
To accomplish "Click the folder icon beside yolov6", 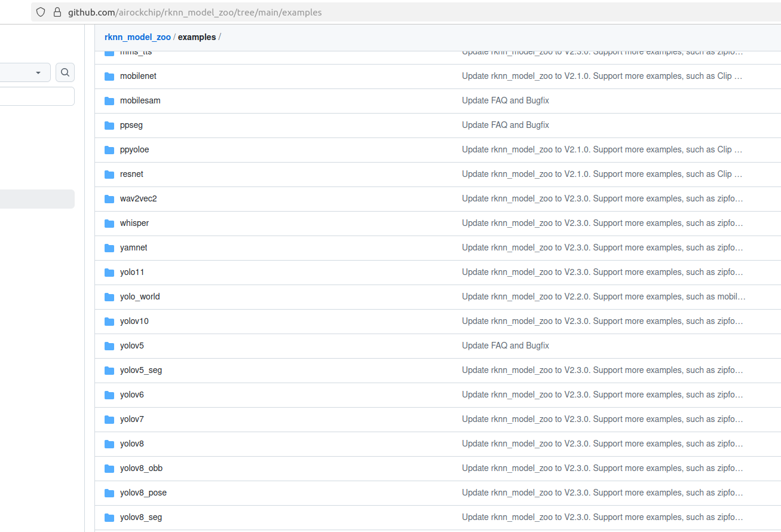I will (109, 395).
